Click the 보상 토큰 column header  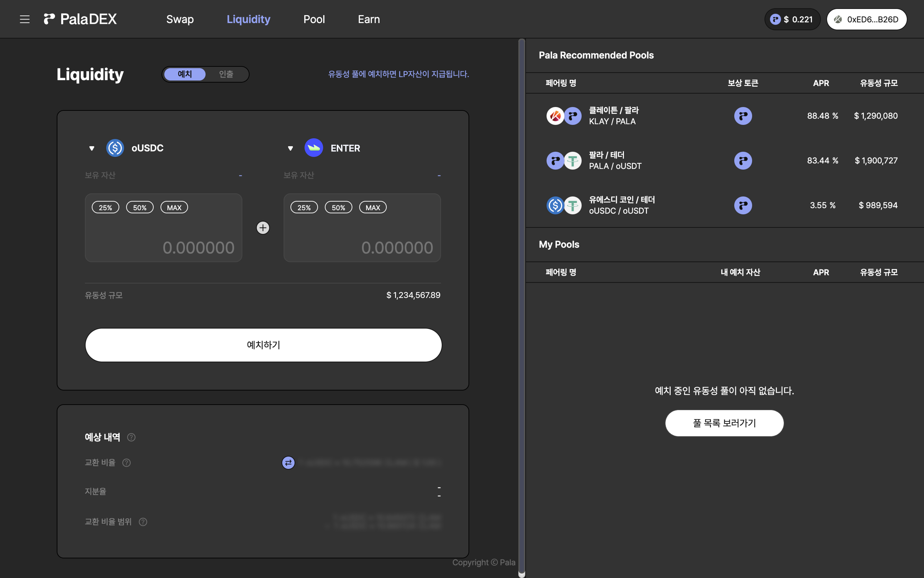743,83
